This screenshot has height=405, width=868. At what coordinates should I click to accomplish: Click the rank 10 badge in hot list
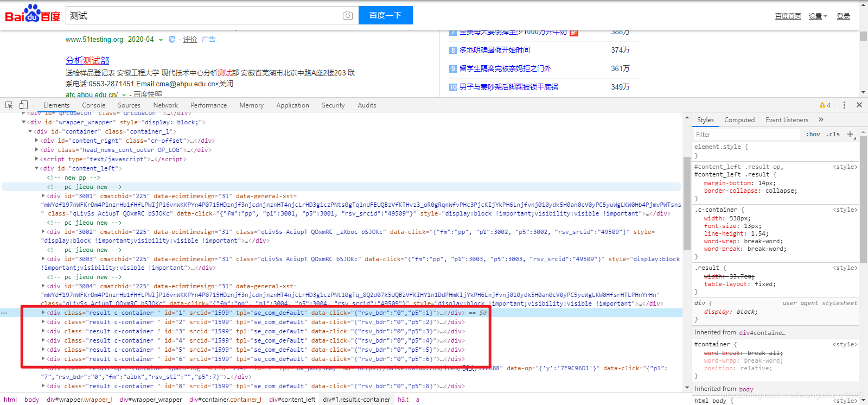click(452, 87)
